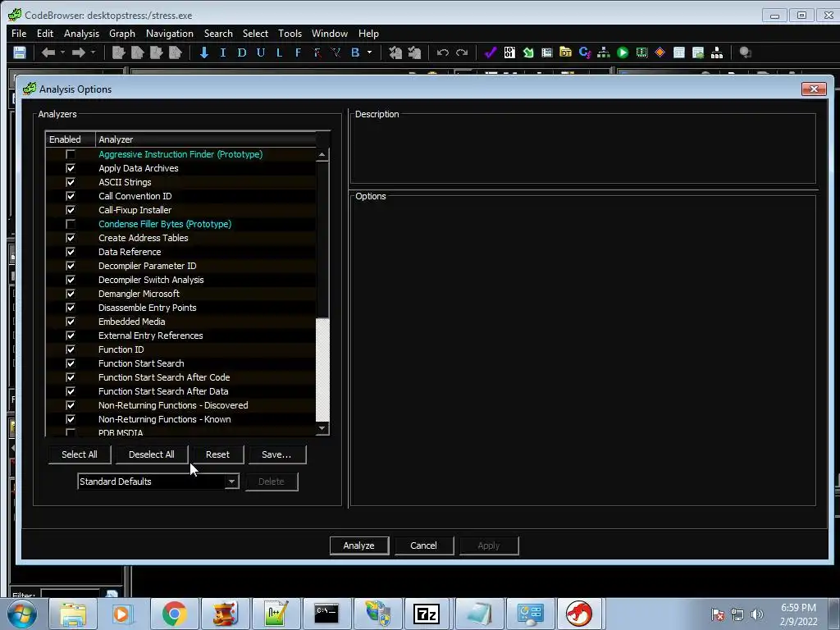The height and width of the screenshot is (630, 840).
Task: Open the forward arrow history dropdown
Action: pos(93,52)
